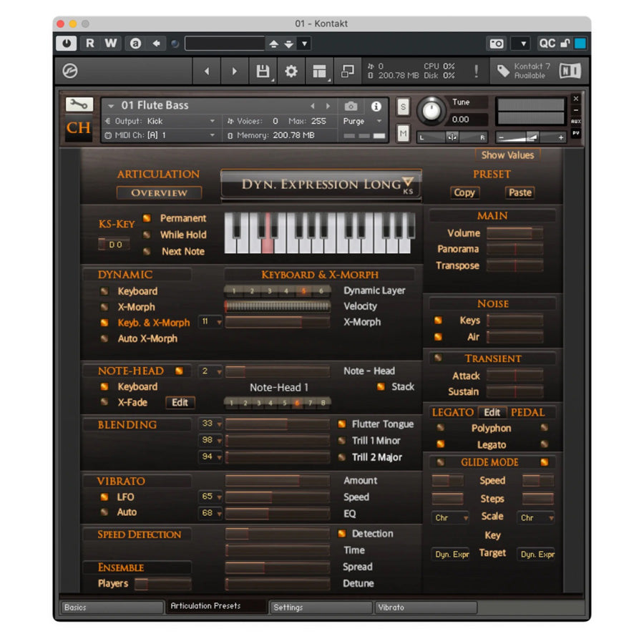Open the workspace layout icon
The image size is (644, 644).
tap(320, 71)
